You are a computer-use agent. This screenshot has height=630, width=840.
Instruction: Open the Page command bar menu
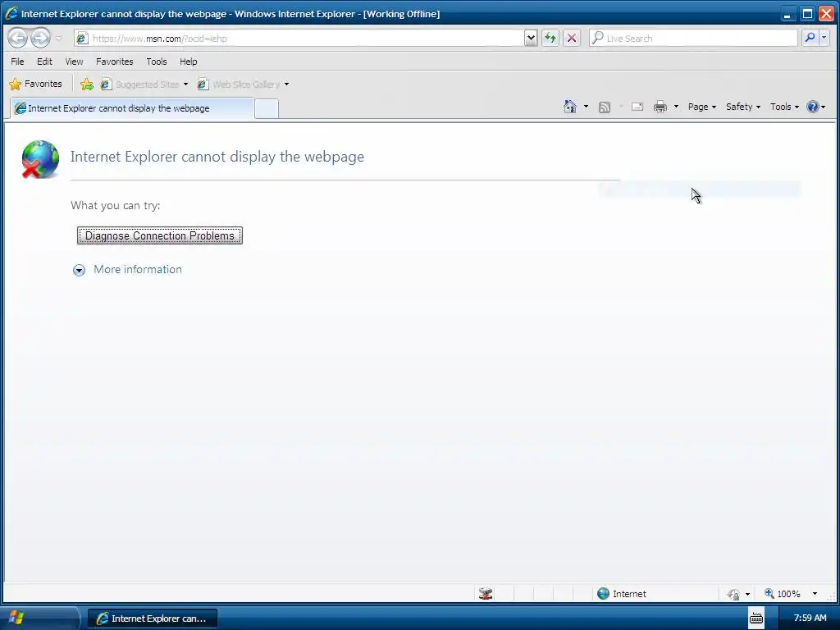tap(702, 107)
